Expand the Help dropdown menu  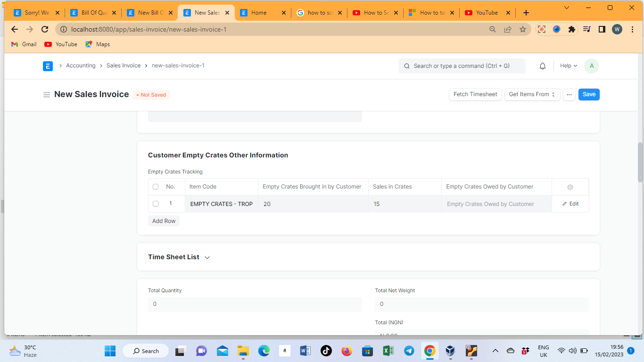568,66
